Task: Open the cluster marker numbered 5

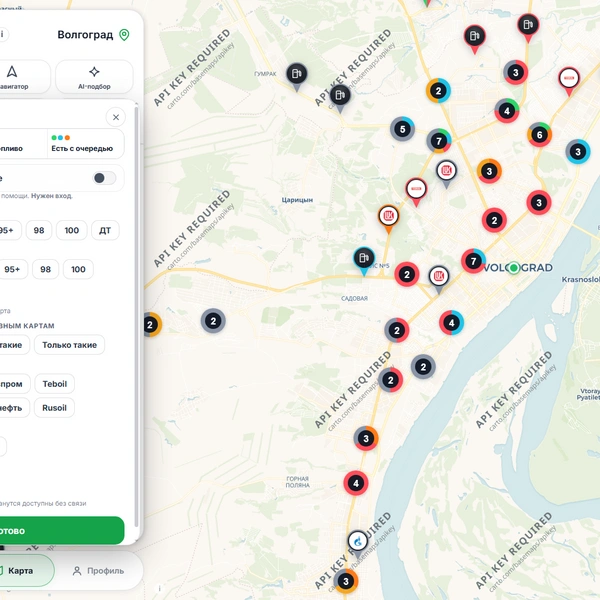Action: pyautogui.click(x=402, y=129)
